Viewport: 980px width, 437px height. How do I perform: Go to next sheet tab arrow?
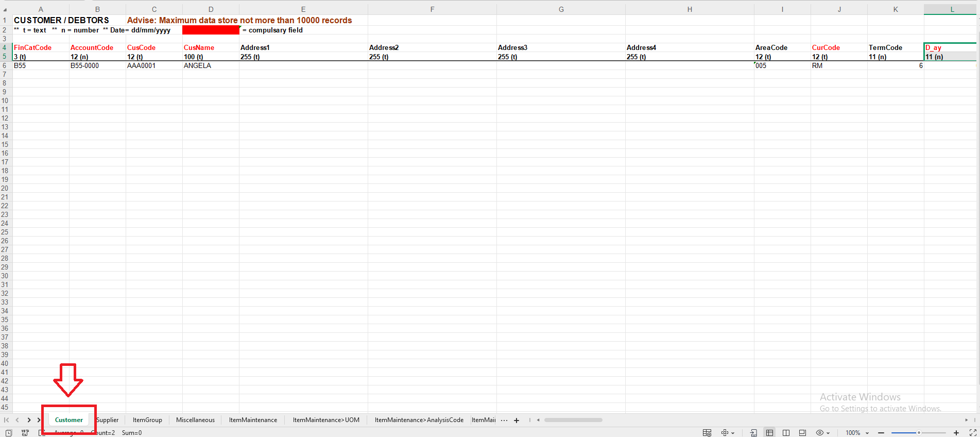[29, 420]
